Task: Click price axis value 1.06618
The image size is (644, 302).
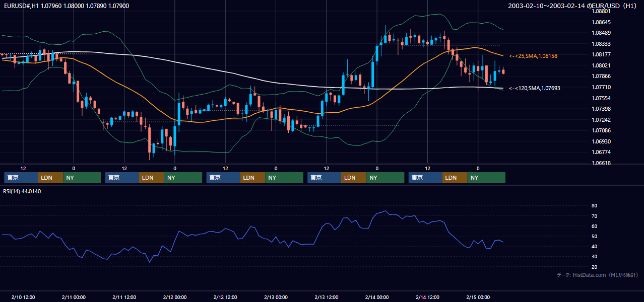Action: pyautogui.click(x=602, y=163)
